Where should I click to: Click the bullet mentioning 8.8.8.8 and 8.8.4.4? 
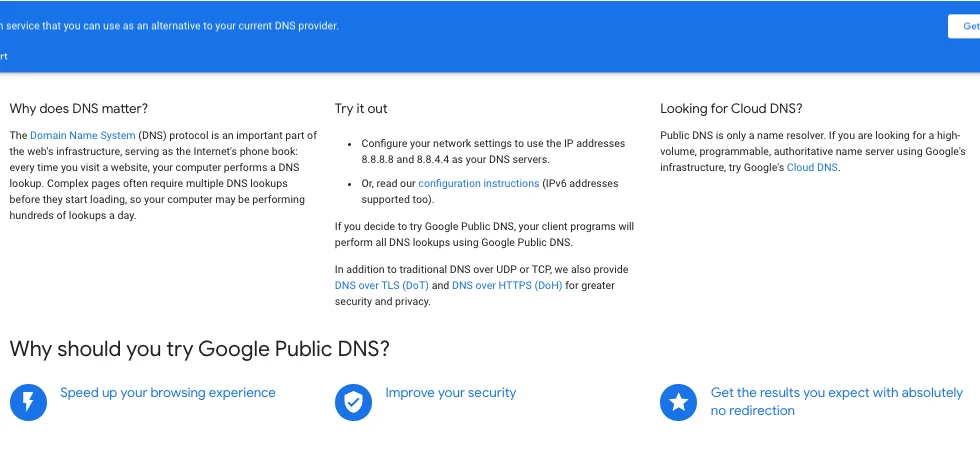click(493, 151)
